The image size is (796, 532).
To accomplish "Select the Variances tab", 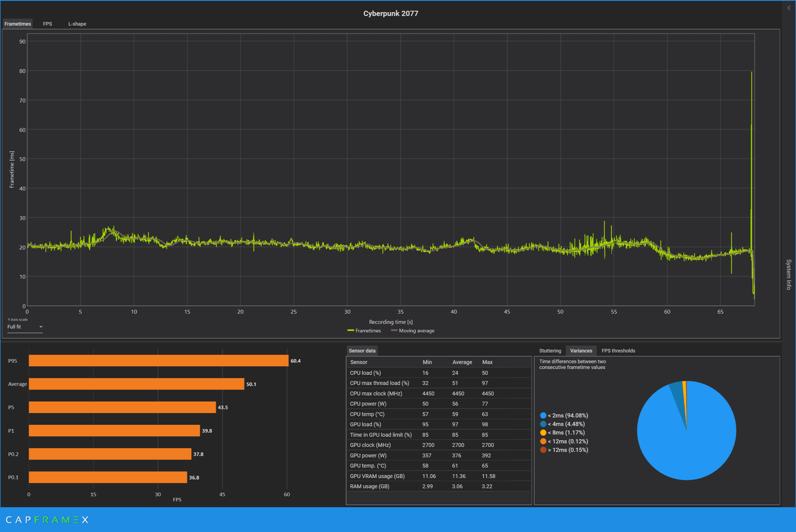I will (581, 351).
